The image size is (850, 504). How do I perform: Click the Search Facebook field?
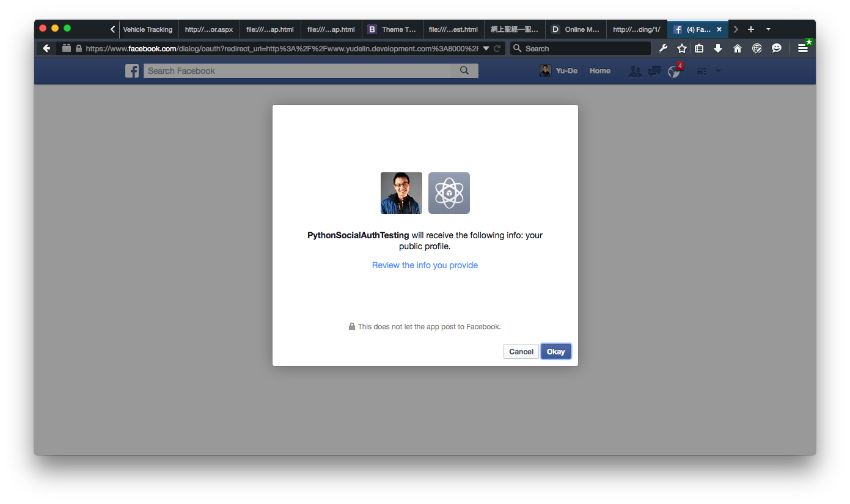click(298, 71)
